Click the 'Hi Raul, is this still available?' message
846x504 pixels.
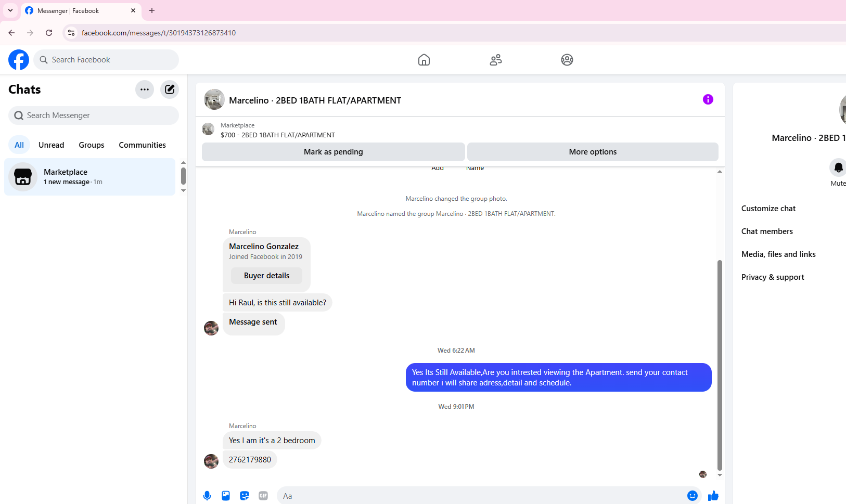tap(277, 303)
